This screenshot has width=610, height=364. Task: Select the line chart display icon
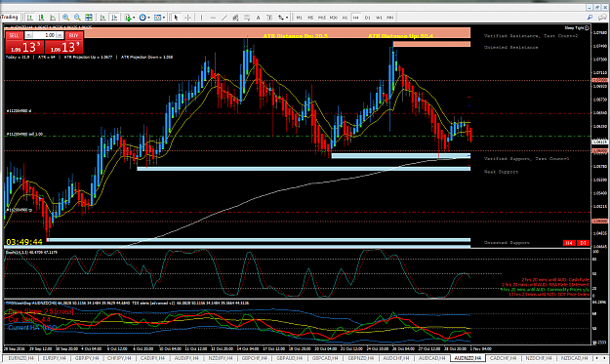tap(53, 18)
